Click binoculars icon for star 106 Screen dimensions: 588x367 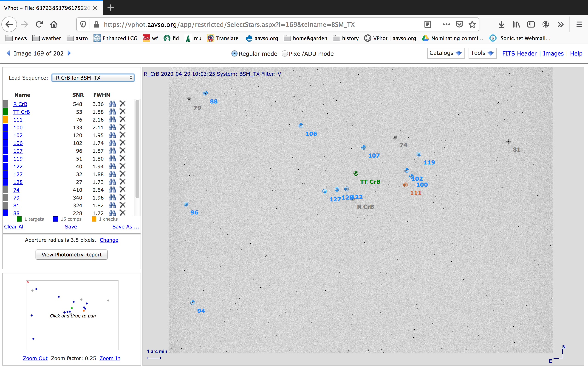(112, 143)
